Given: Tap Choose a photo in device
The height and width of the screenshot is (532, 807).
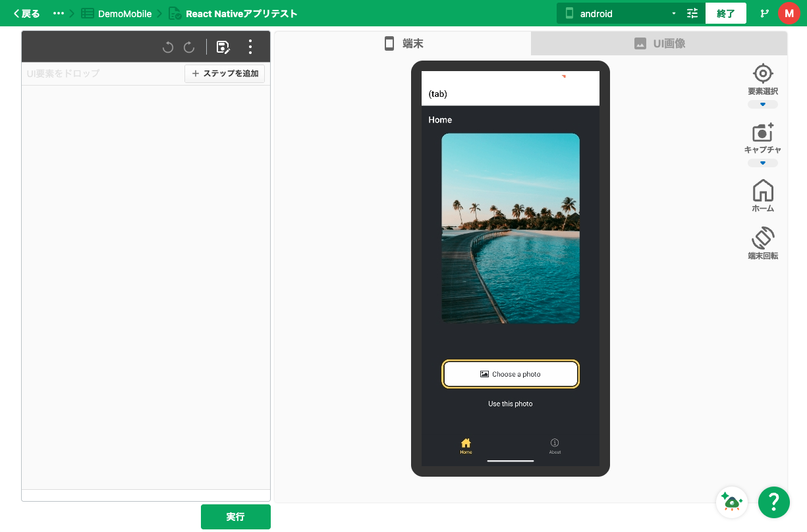Looking at the screenshot, I should (x=511, y=374).
